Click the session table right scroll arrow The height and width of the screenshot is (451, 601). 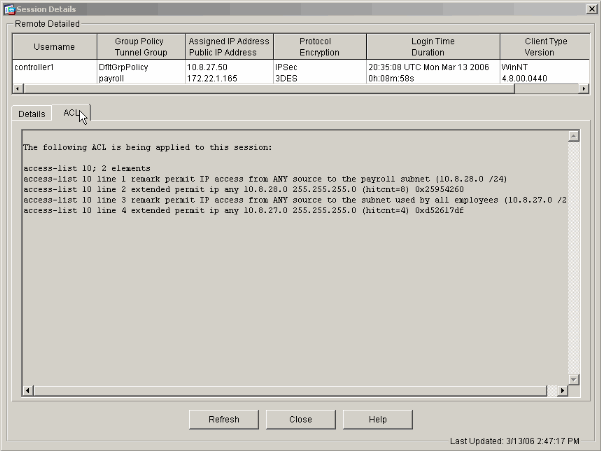click(584, 89)
